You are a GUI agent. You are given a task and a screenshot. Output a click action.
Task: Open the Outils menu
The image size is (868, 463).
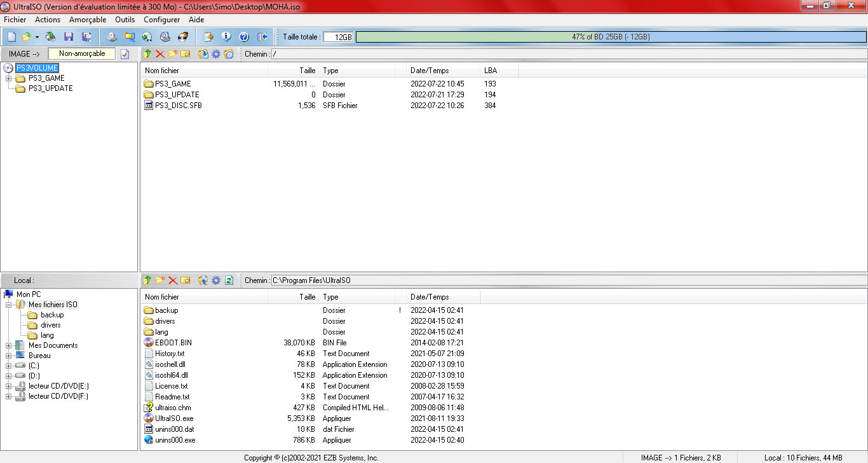click(x=125, y=20)
